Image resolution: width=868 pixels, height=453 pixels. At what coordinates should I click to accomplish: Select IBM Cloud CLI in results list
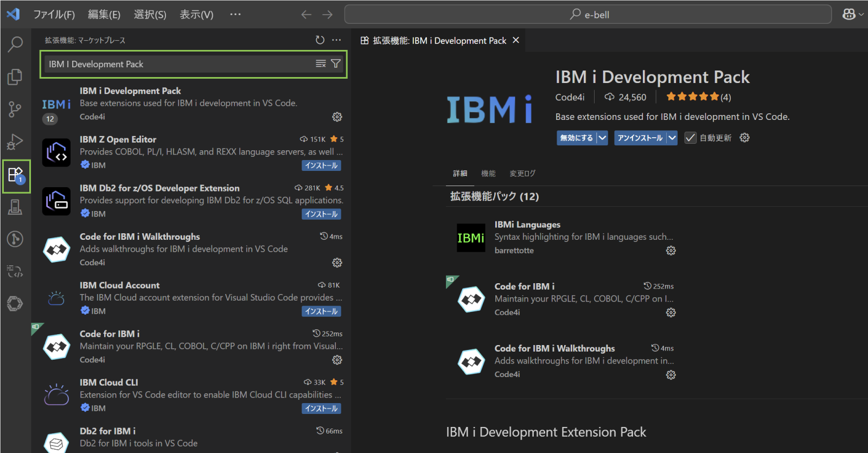190,395
